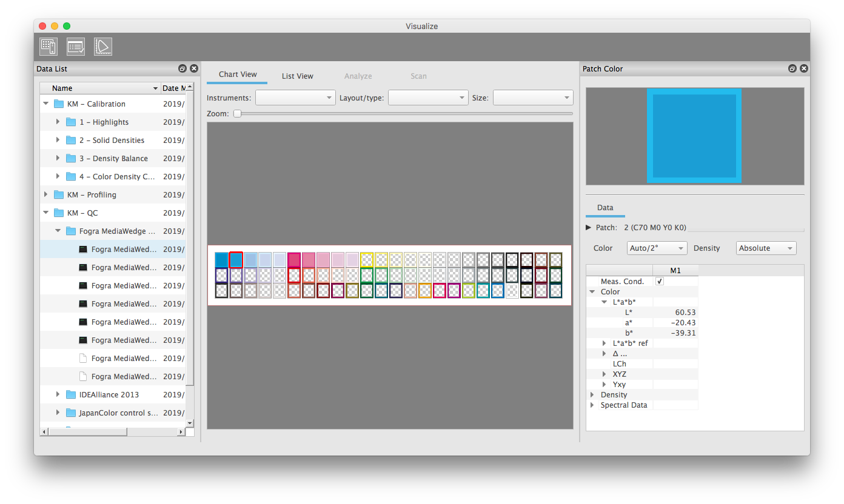
Task: Open the Layout/type dropdown
Action: click(x=428, y=98)
